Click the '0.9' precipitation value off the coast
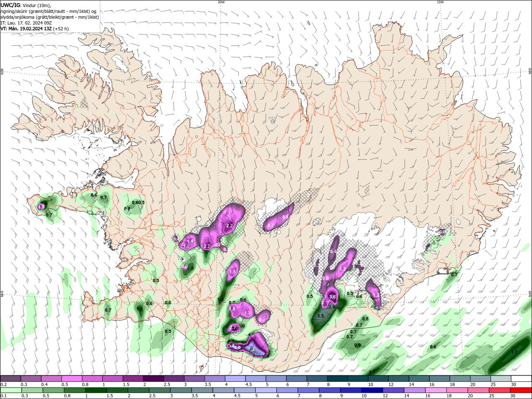This screenshot has width=532, height=399. point(357,345)
